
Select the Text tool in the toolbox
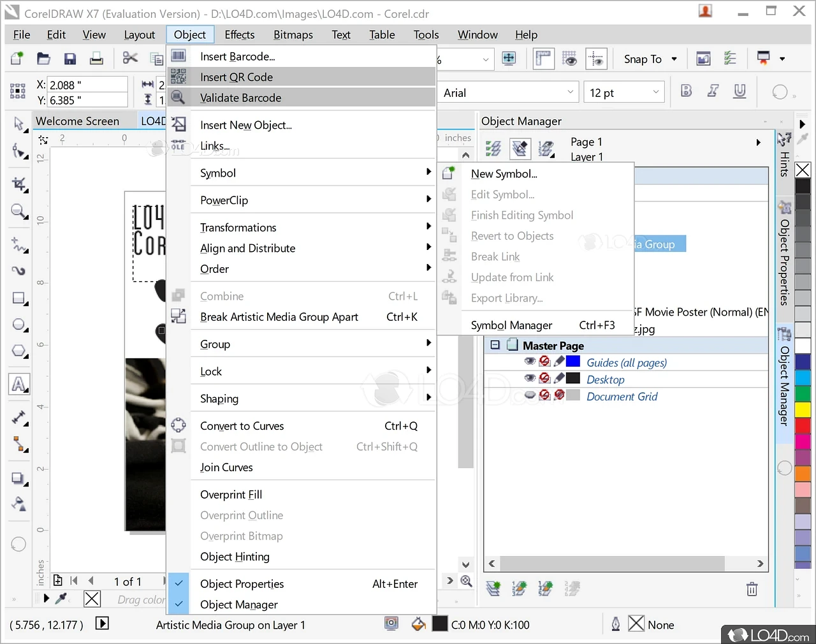19,384
